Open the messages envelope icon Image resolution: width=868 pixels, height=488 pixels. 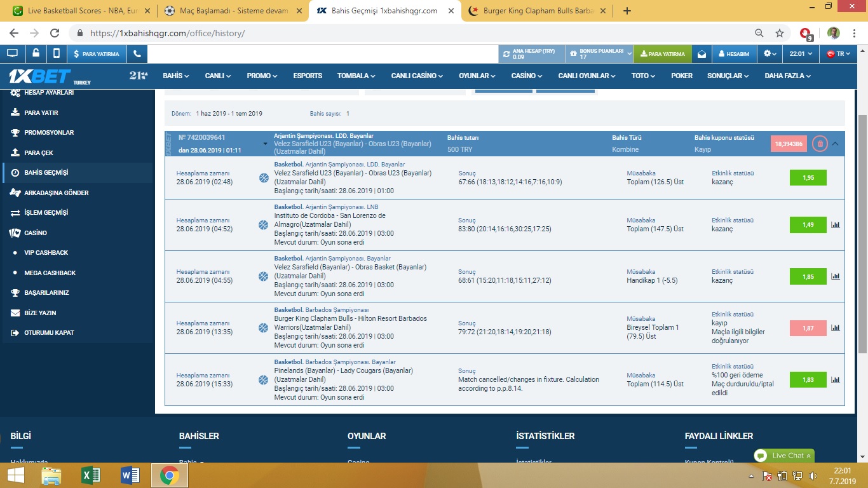(x=702, y=54)
